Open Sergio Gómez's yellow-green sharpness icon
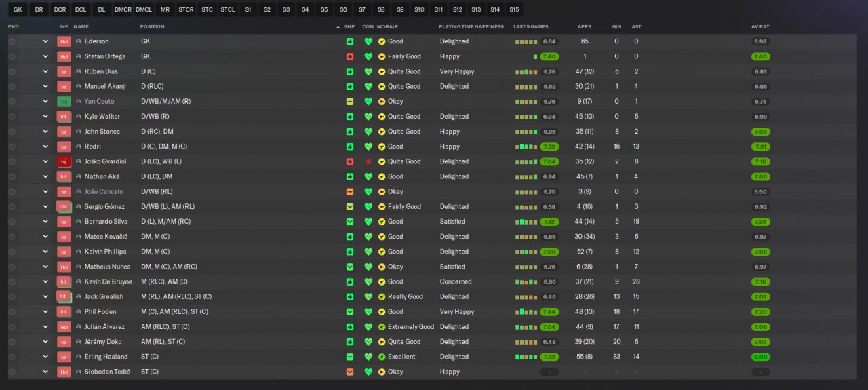 click(x=350, y=207)
